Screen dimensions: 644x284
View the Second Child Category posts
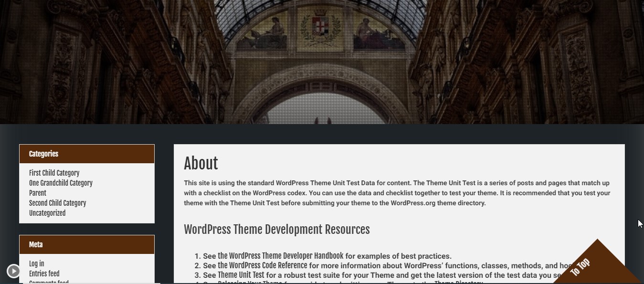pyautogui.click(x=57, y=203)
